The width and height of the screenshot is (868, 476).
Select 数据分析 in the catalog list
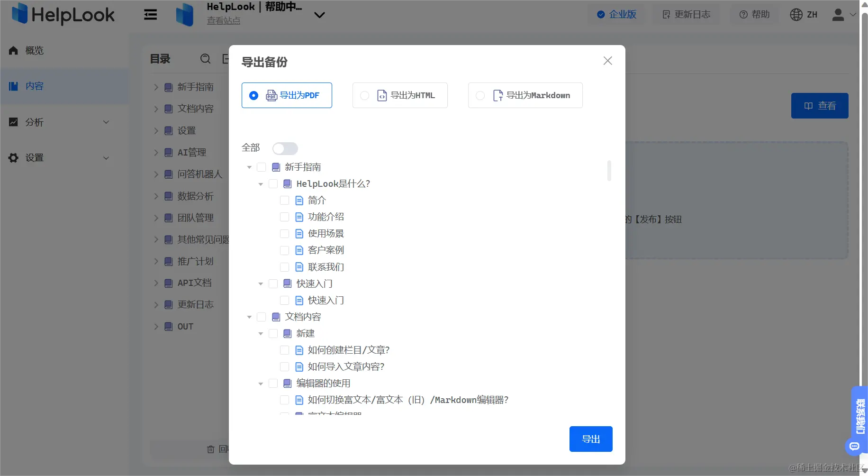[x=195, y=196]
